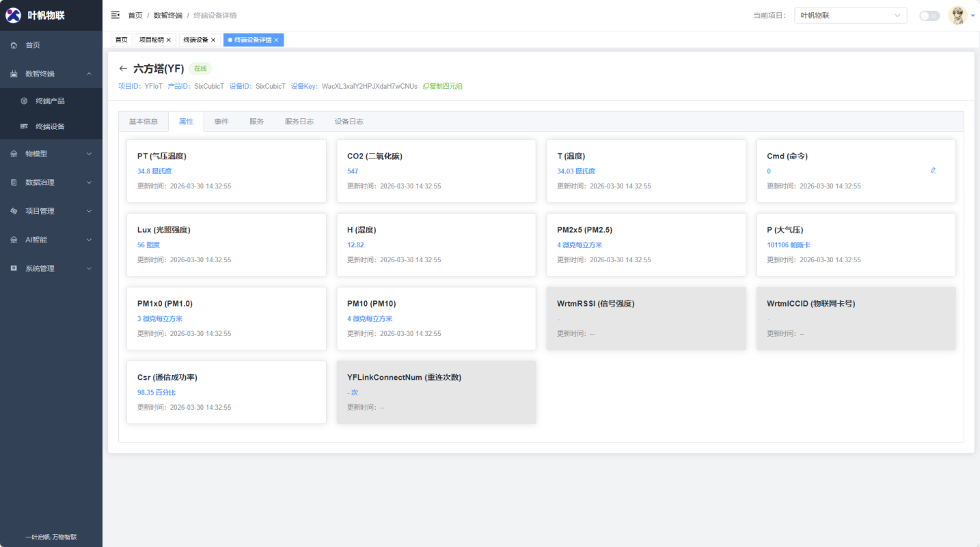The image size is (980, 547).
Task: Click the sidebar collapse hamburger icon
Action: [115, 15]
